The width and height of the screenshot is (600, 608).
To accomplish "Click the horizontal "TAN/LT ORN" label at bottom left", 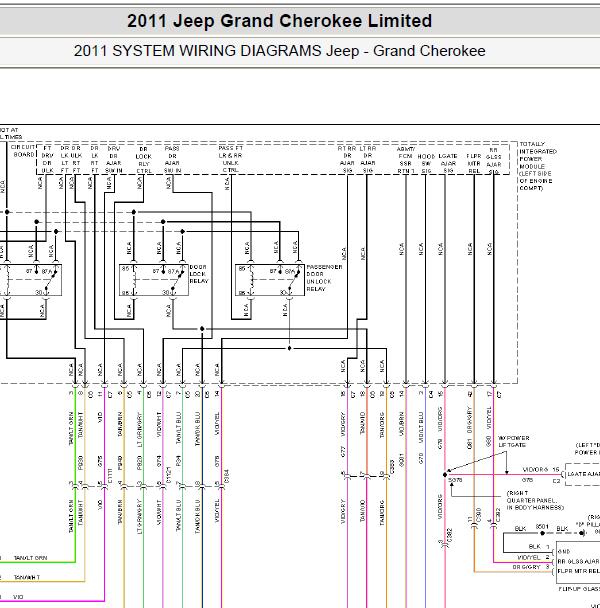I will (x=30, y=558).
